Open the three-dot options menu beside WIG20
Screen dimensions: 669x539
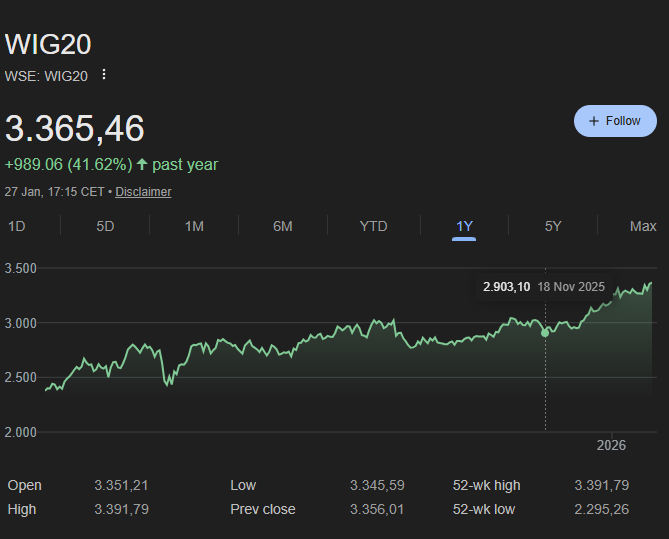104,75
